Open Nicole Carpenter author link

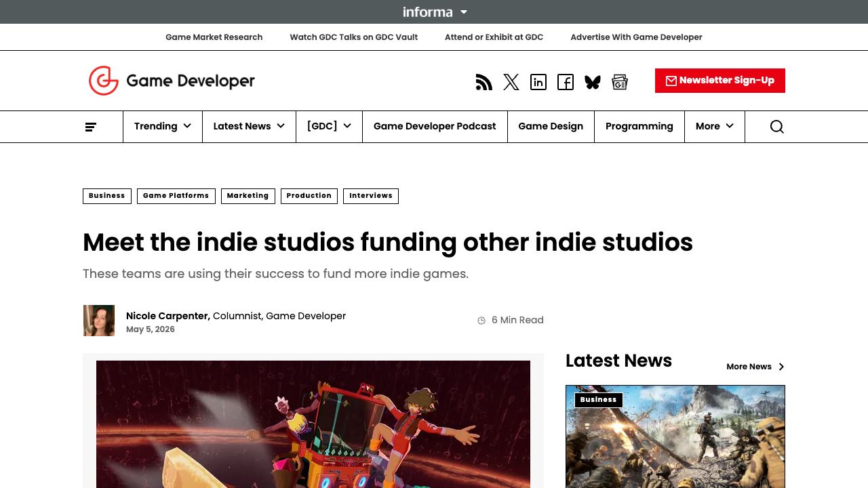click(x=167, y=316)
